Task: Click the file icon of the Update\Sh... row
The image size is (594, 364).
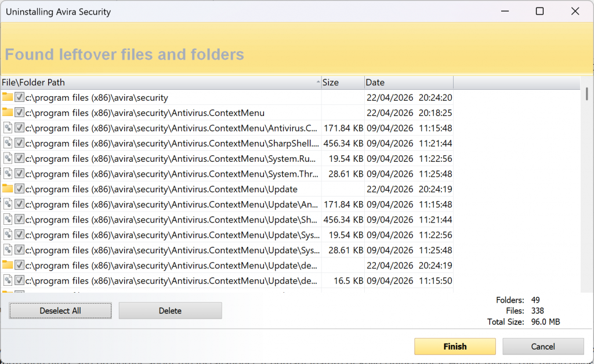Action: pyautogui.click(x=8, y=220)
